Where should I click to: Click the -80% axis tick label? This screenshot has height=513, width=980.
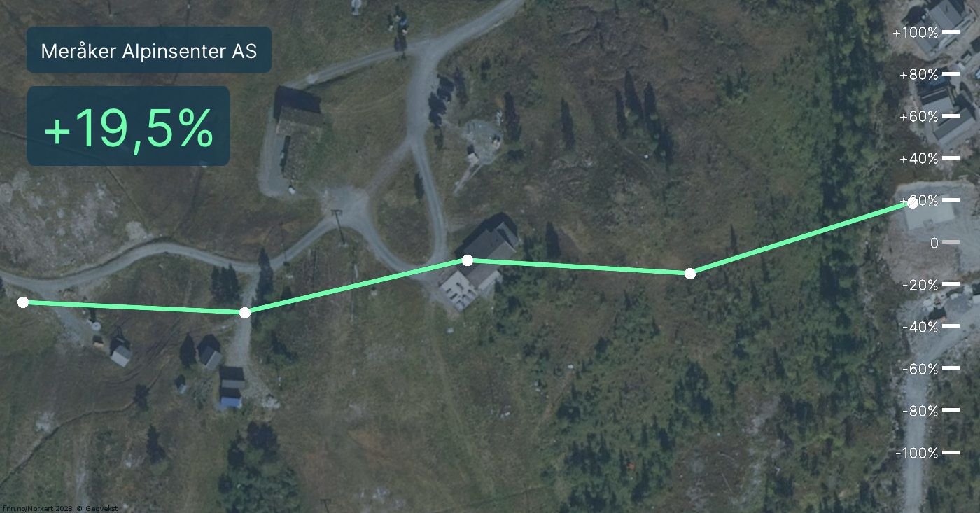click(x=920, y=410)
